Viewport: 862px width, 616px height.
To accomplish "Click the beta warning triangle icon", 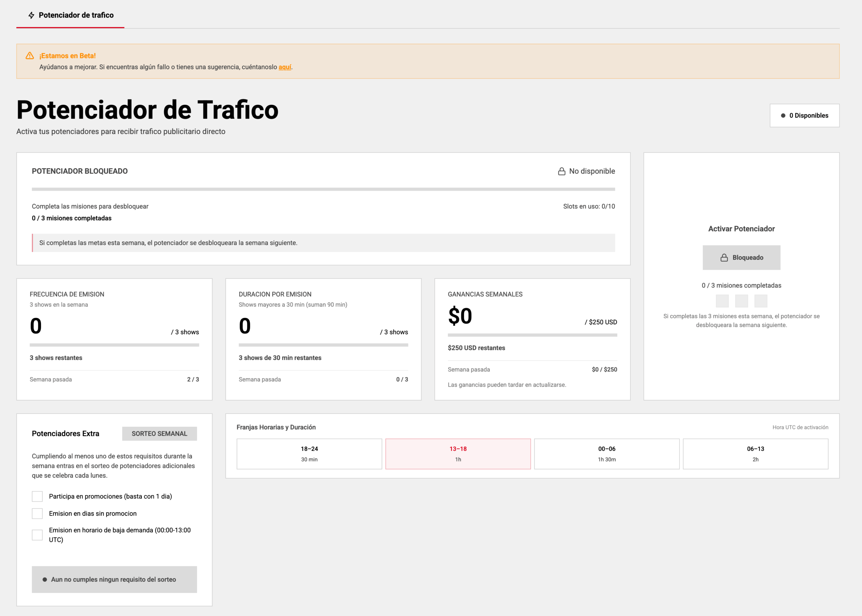I will pyautogui.click(x=30, y=56).
